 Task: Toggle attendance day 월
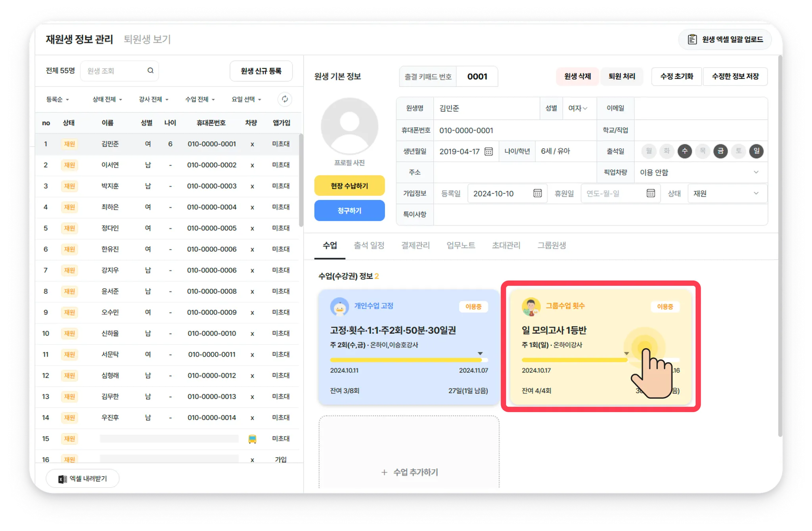click(649, 151)
